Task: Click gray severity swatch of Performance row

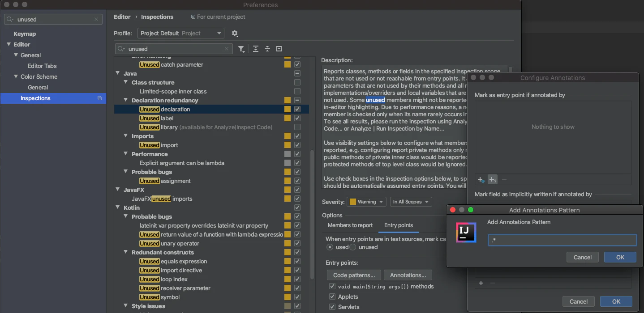Action: pyautogui.click(x=288, y=154)
